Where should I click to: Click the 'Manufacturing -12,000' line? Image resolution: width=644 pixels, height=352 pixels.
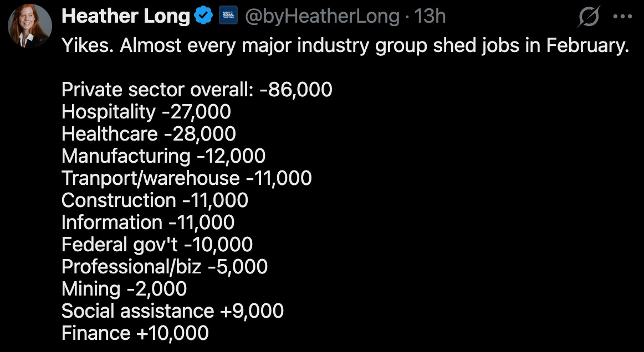pos(163,156)
